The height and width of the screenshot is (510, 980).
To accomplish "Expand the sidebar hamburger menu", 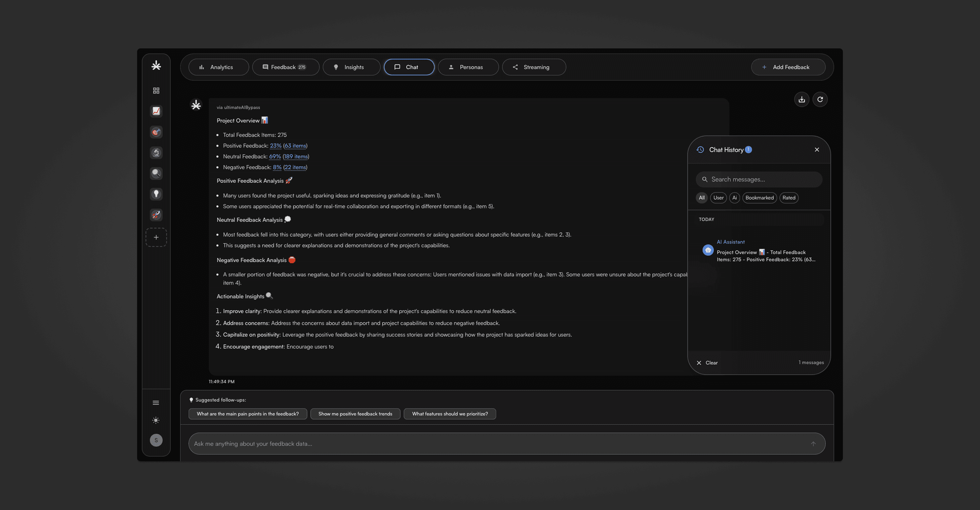I will point(156,403).
